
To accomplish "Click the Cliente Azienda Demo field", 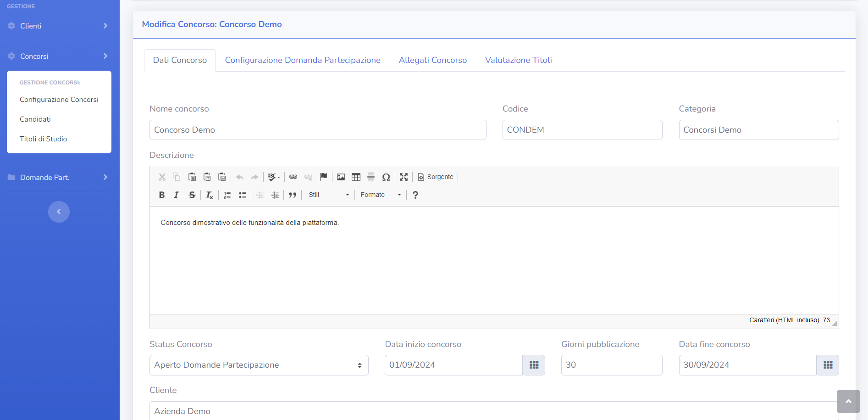I will [494, 411].
